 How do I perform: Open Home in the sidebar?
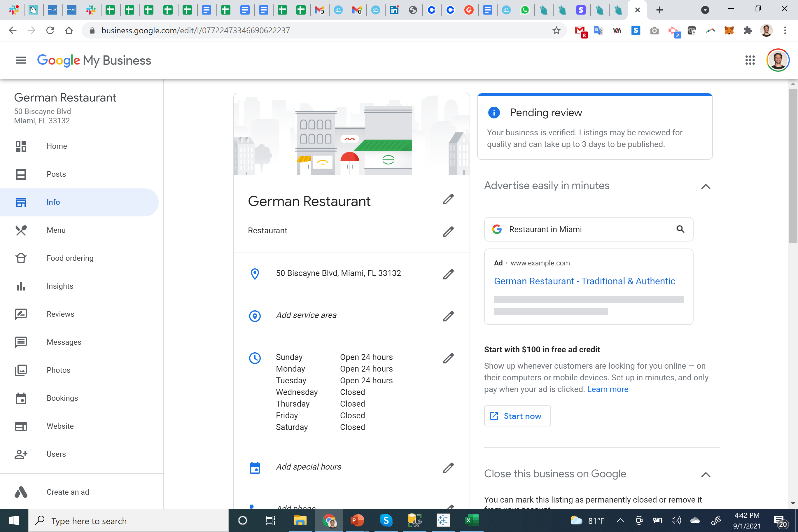click(79, 146)
